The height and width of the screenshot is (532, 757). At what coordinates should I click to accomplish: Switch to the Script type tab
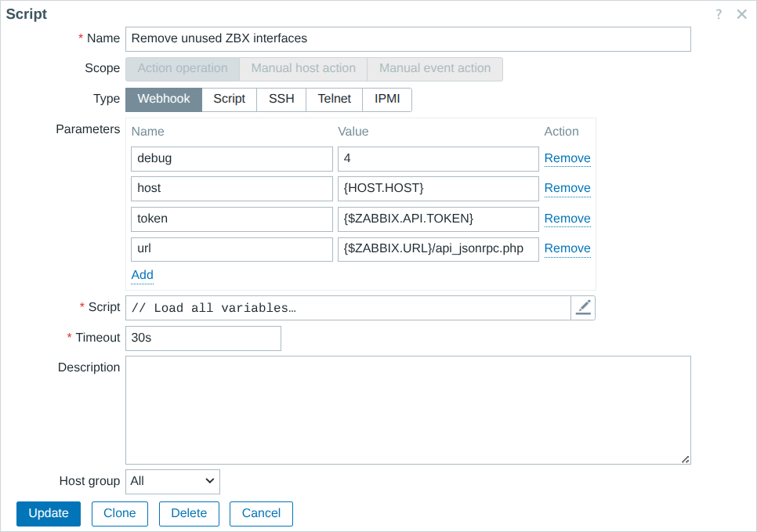click(229, 100)
